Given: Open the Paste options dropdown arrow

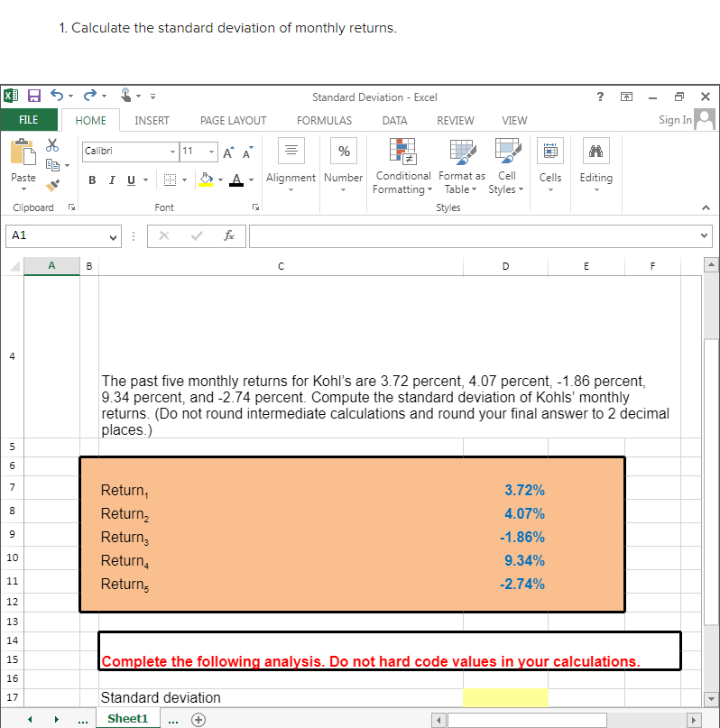Looking at the screenshot, I should pos(23,189).
